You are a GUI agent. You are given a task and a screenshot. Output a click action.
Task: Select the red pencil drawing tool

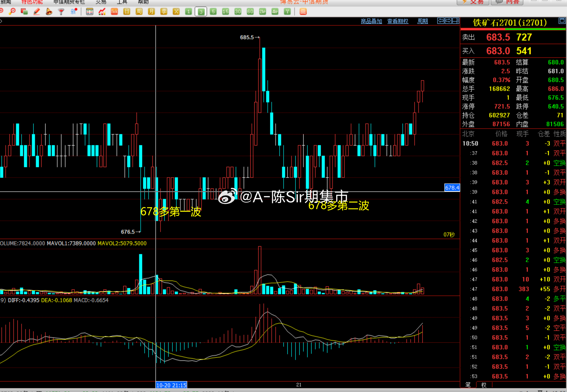(37, 11)
